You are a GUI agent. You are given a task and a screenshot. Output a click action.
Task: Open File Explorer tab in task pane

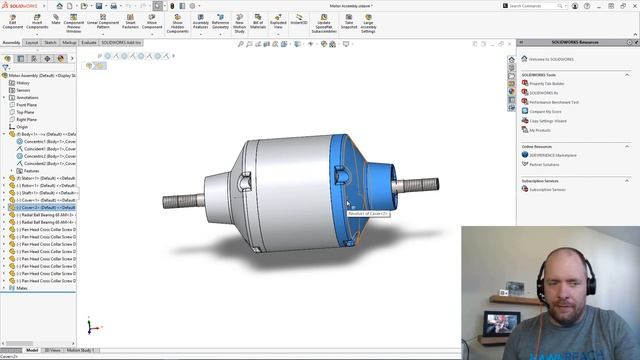point(511,76)
